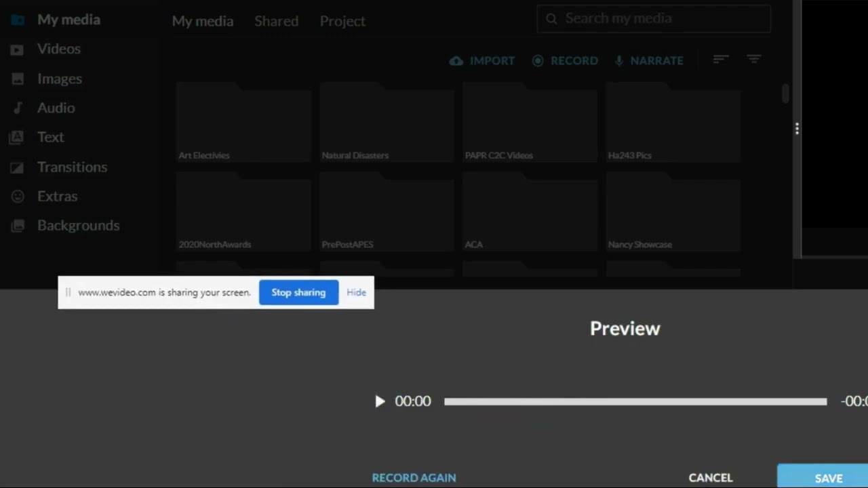Click the Hide link in sharing bar
The width and height of the screenshot is (868, 488).
[356, 293]
